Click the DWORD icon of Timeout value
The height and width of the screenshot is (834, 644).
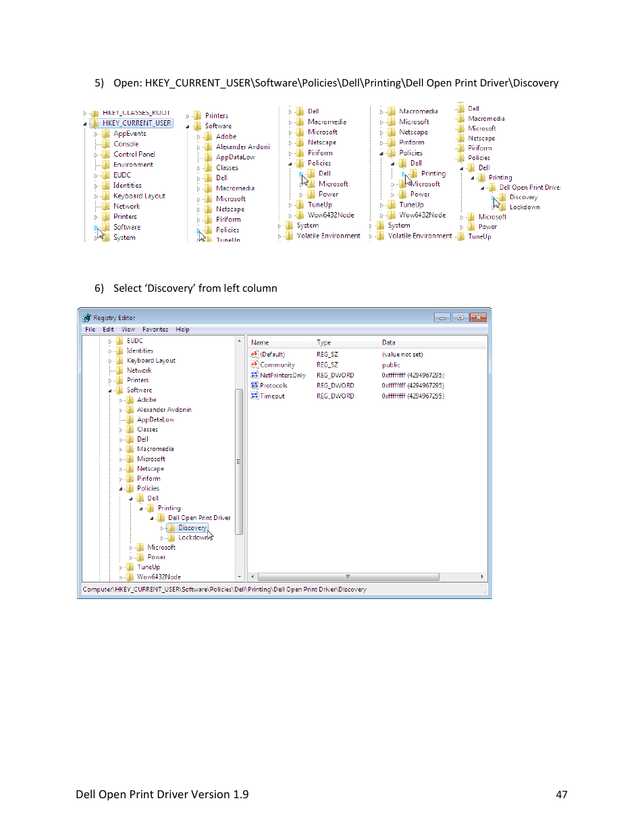click(x=254, y=396)
